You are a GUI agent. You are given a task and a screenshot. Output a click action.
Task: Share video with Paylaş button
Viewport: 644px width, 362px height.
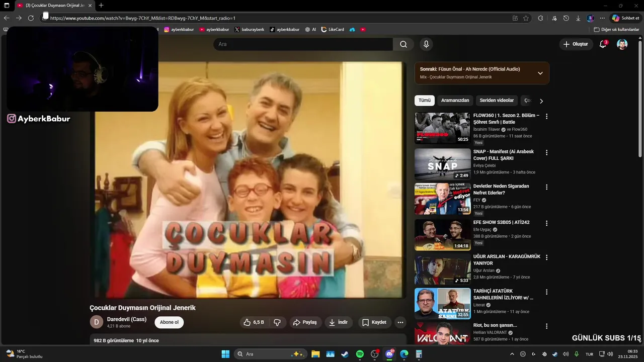[x=305, y=322]
